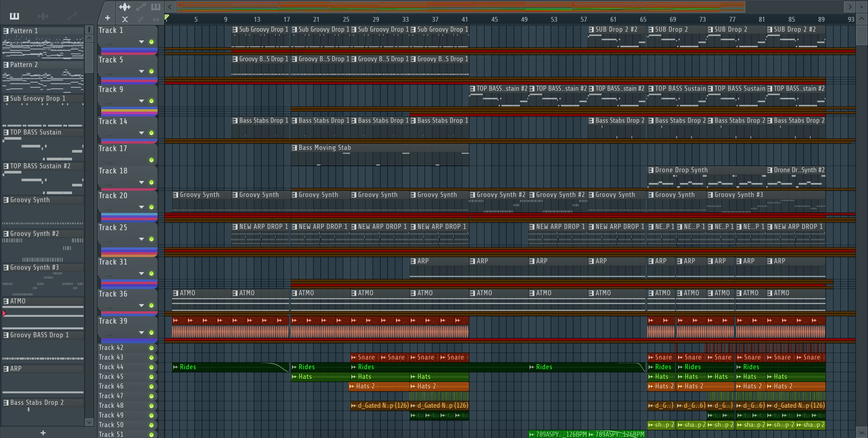Viewport: 868px width, 438px height.
Task: Mute Track 14 with its green light
Action: point(151,133)
